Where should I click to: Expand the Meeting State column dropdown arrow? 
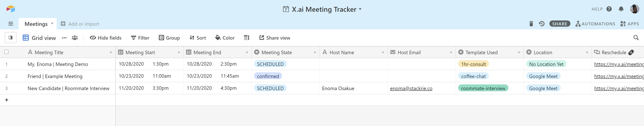point(315,52)
